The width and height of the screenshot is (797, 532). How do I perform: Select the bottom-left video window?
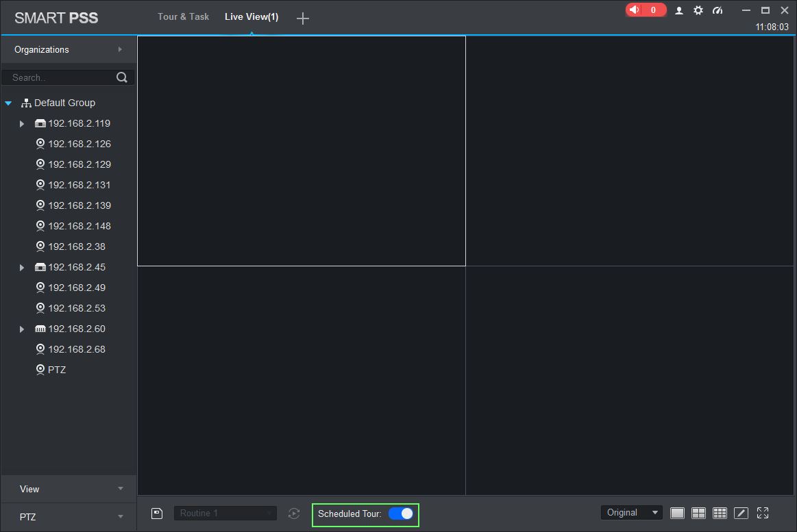pyautogui.click(x=302, y=380)
